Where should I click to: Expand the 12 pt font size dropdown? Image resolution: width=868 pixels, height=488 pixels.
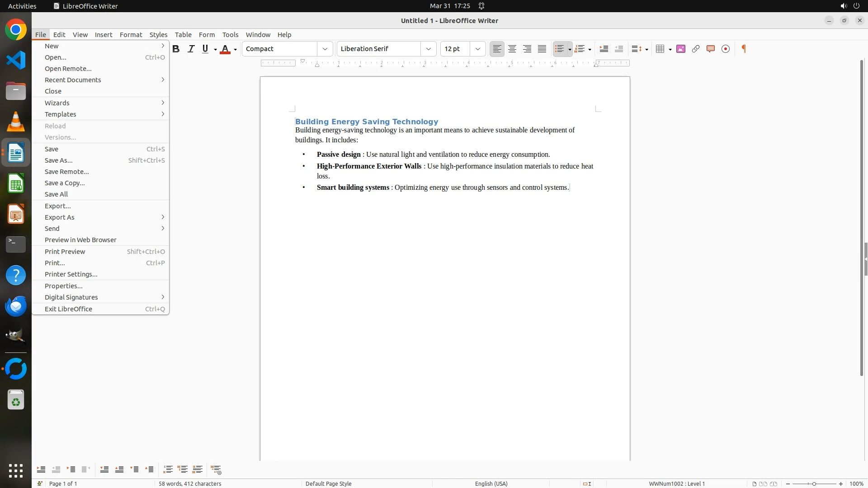pos(477,49)
